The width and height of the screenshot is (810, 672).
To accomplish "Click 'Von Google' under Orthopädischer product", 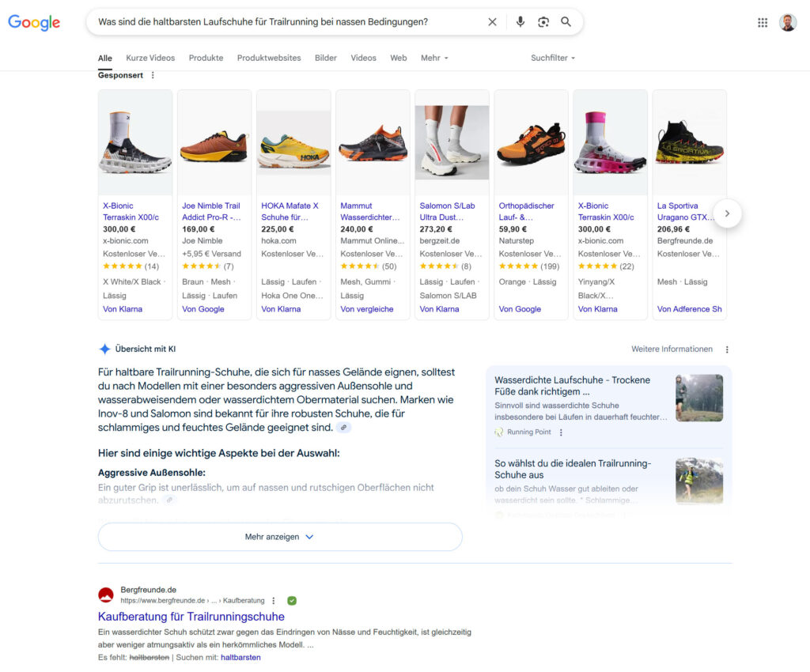I will pyautogui.click(x=520, y=309).
